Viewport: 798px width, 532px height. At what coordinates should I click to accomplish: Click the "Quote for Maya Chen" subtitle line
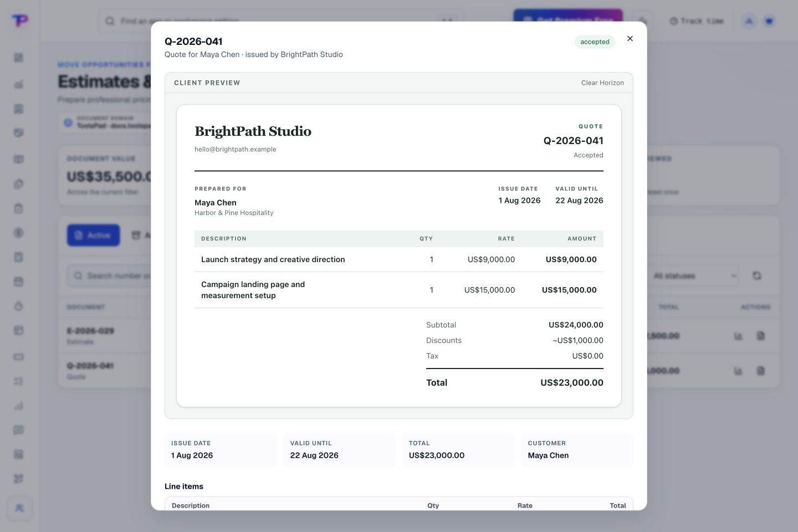254,54
